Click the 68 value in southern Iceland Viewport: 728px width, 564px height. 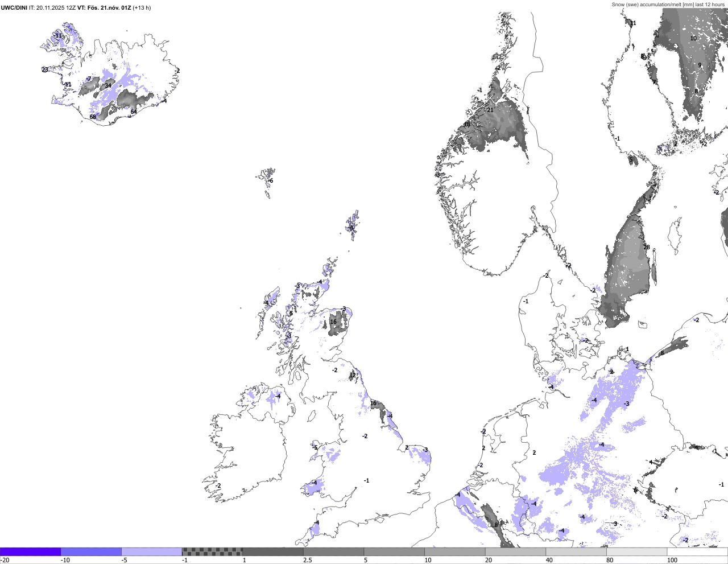coord(93,117)
